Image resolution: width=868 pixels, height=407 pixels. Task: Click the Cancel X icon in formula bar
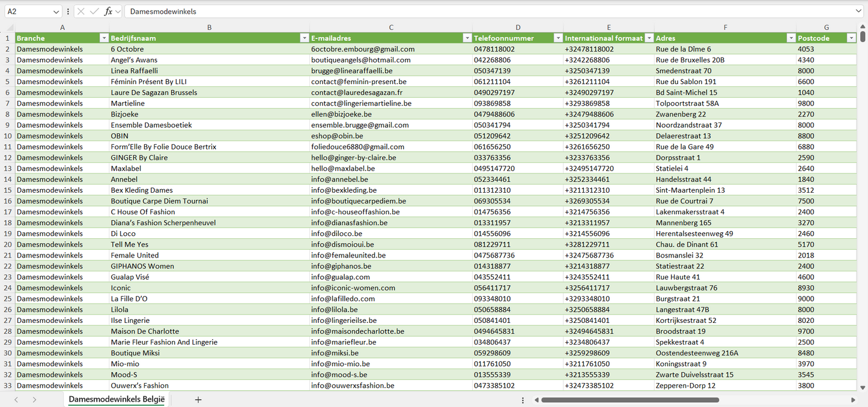[81, 11]
